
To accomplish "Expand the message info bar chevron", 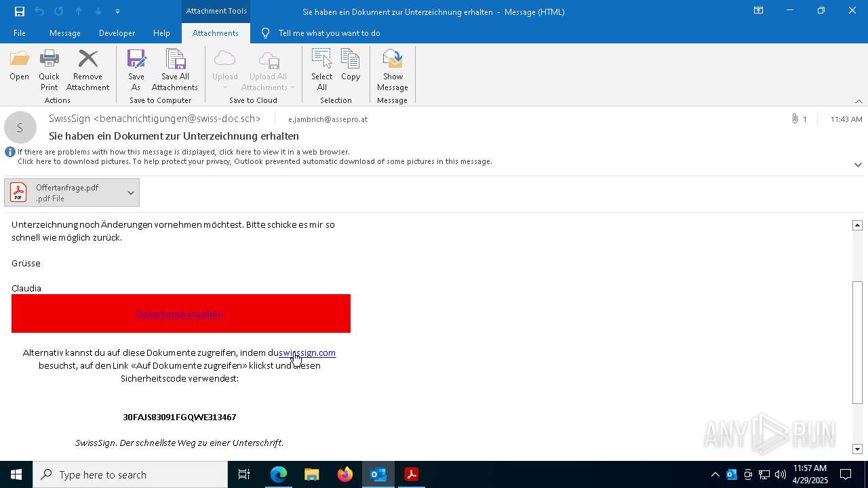I will [858, 165].
